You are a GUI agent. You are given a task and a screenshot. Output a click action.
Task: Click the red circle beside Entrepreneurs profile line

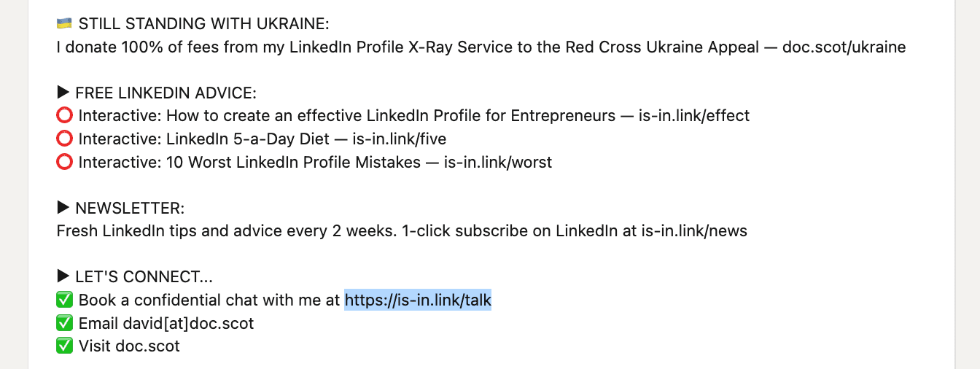(64, 116)
